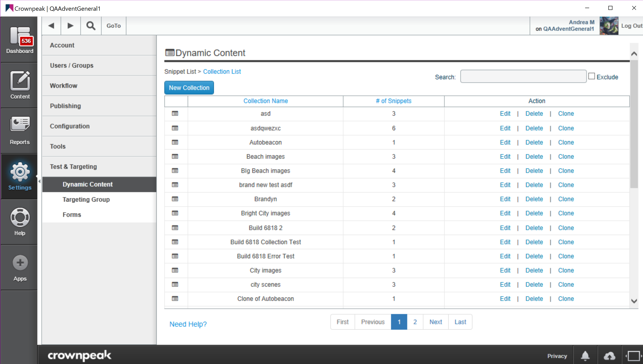The image size is (643, 364).
Task: Click the snippet icon for asd row
Action: (175, 114)
